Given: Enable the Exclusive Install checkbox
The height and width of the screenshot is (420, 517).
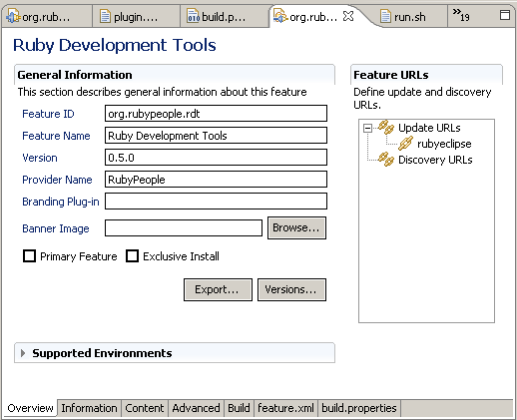Looking at the screenshot, I should (x=132, y=256).
